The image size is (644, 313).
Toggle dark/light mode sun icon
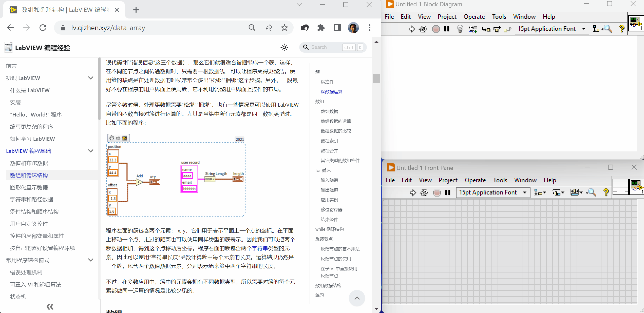click(x=284, y=47)
